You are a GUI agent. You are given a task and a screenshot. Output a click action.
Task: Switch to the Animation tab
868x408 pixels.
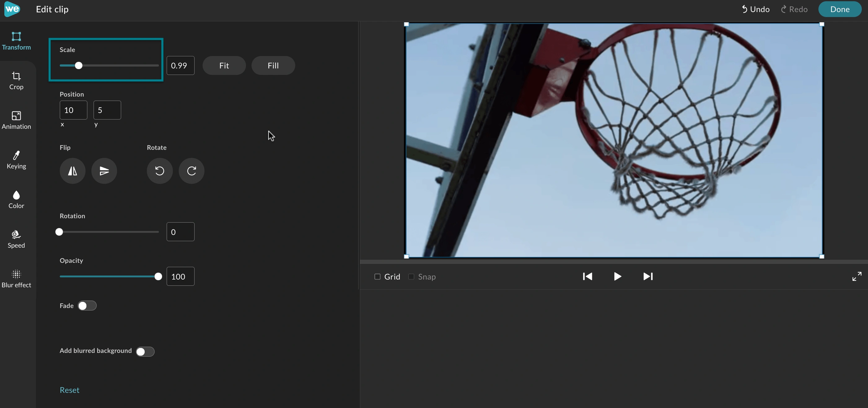coord(16,120)
